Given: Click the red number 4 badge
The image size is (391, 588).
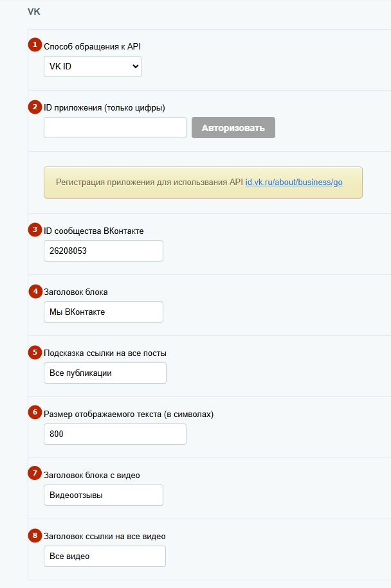Looking at the screenshot, I should click(35, 291).
